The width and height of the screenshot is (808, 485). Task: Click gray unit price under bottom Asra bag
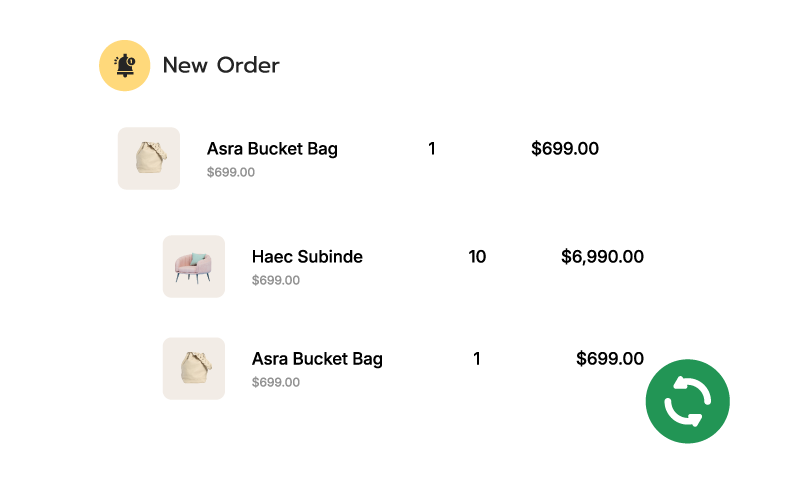pyautogui.click(x=276, y=382)
